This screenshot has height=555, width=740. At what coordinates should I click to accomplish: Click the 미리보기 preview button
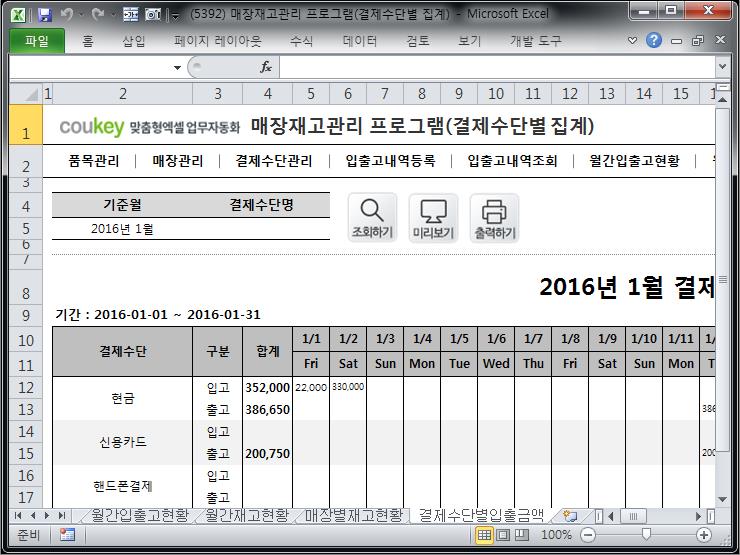point(433,218)
